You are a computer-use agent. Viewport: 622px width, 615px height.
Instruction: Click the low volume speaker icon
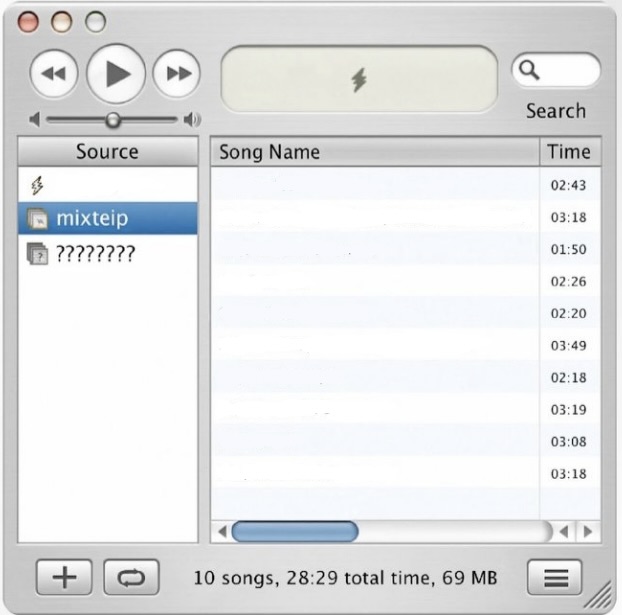pos(35,119)
